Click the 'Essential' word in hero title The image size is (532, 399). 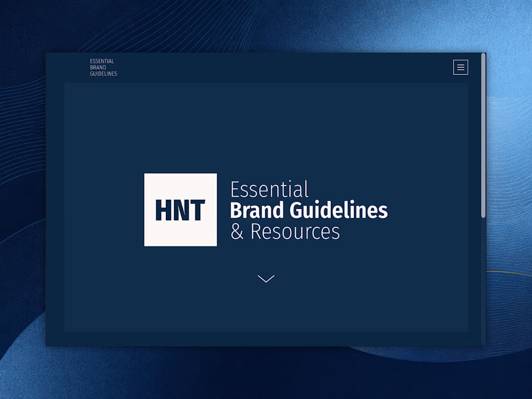pos(269,189)
